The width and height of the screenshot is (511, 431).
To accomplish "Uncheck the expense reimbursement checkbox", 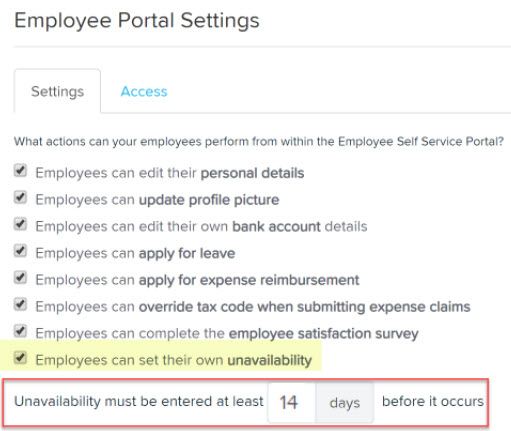I will click(x=20, y=278).
